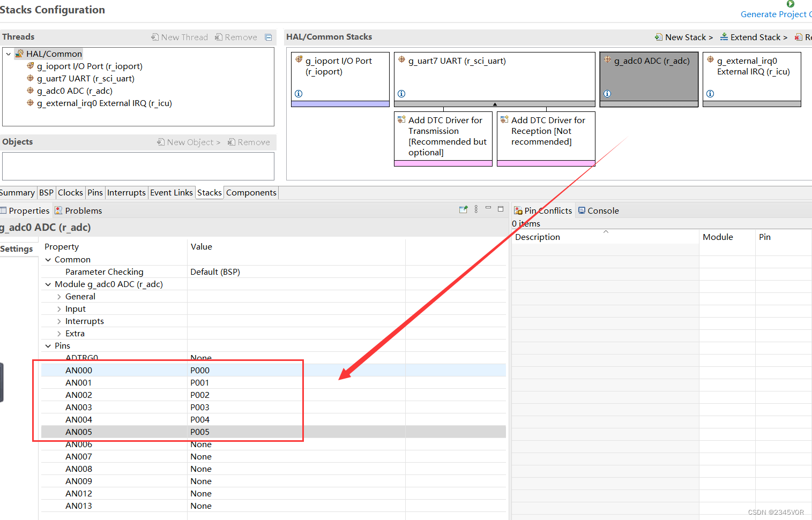
Task: Open info icon on g_adc0 ADC stack box
Action: point(607,94)
